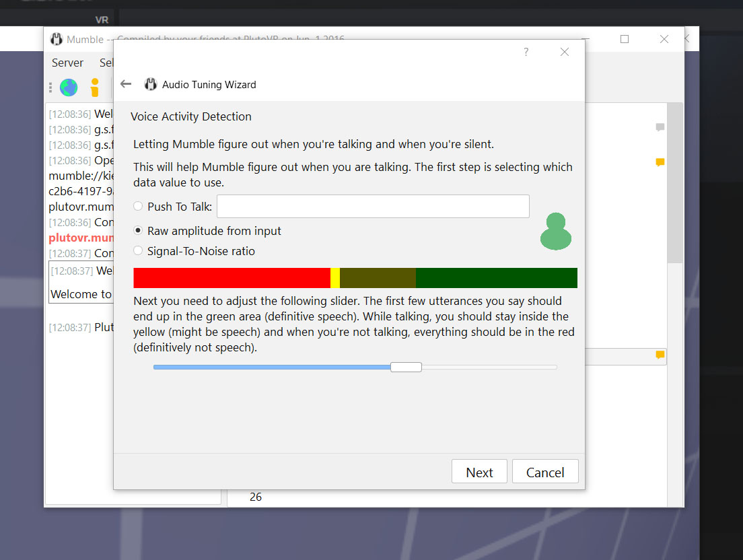Image resolution: width=743 pixels, height=560 pixels.
Task: Click the 'Welcome to' message in chat log
Action: 81,294
